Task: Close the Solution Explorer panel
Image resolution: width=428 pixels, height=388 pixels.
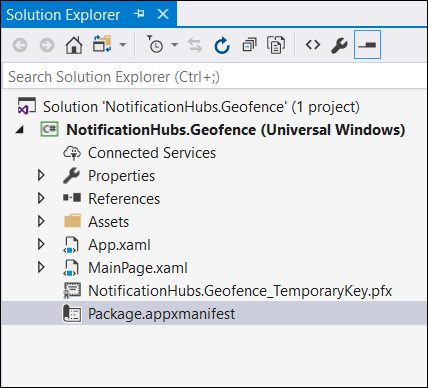Action: [x=163, y=14]
